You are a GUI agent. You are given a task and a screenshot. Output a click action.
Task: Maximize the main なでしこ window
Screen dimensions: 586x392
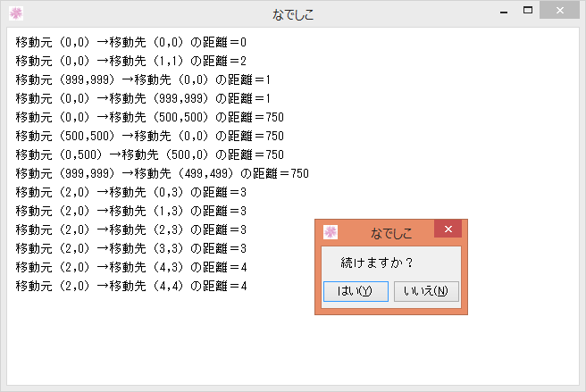click(528, 11)
